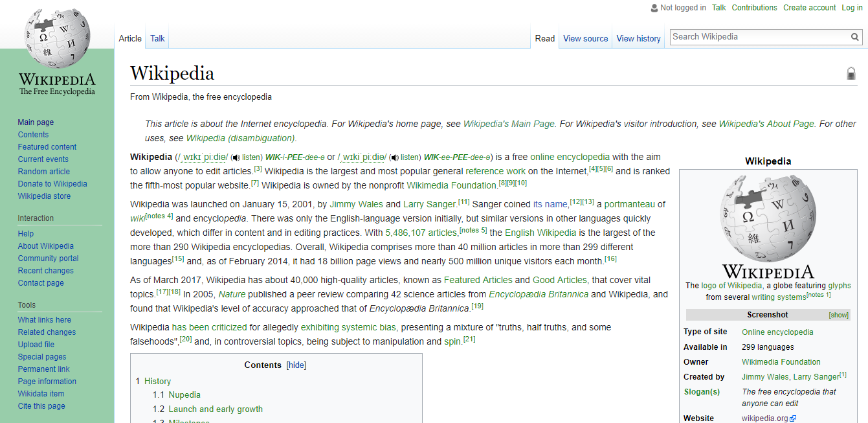Open Related changes under Tools
The width and height of the screenshot is (868, 423).
[47, 332]
